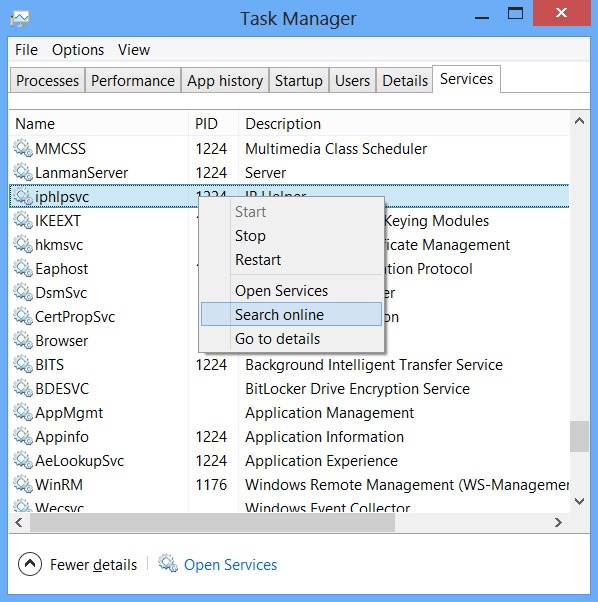
Task: Click the Fewer details up-arrow circle
Action: [x=30, y=564]
